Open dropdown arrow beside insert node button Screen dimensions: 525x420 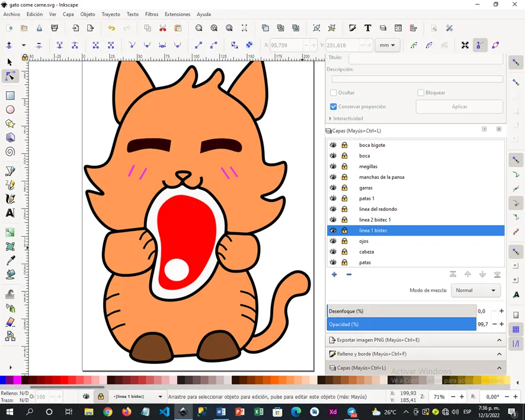pyautogui.click(x=24, y=45)
